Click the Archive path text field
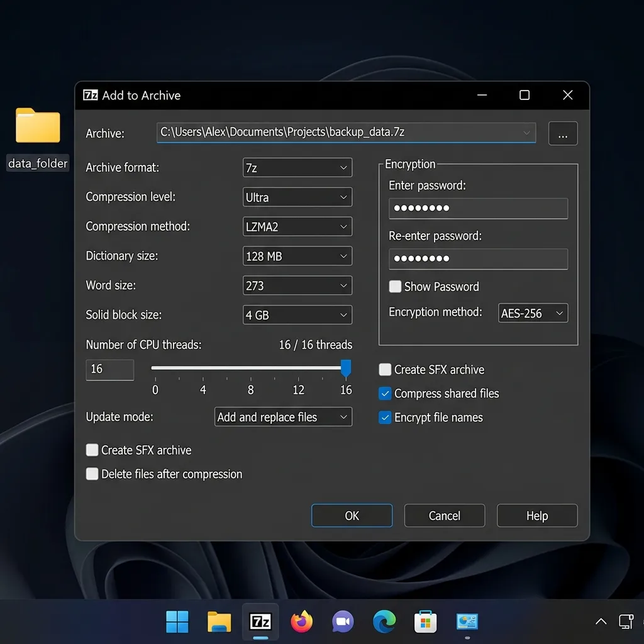The width and height of the screenshot is (644, 644). coord(347,132)
